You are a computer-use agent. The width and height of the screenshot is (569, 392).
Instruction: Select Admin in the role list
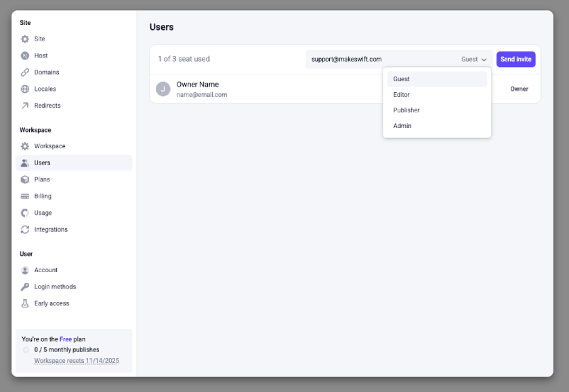coord(402,125)
